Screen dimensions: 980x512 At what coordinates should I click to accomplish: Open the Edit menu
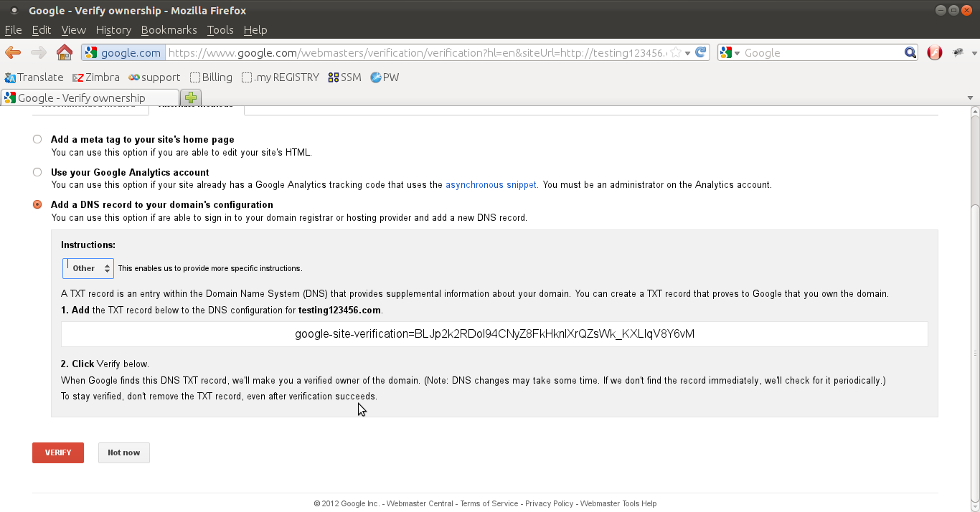(42, 30)
